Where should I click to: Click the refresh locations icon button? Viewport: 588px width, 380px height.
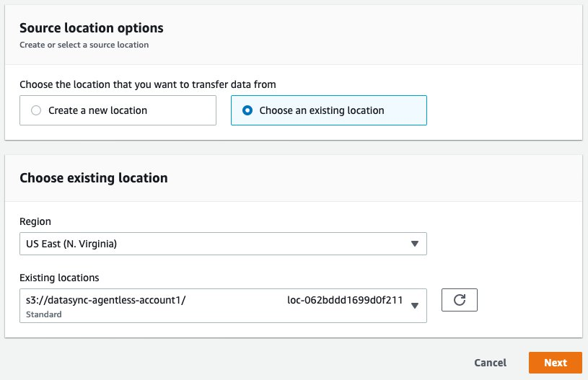coord(460,300)
